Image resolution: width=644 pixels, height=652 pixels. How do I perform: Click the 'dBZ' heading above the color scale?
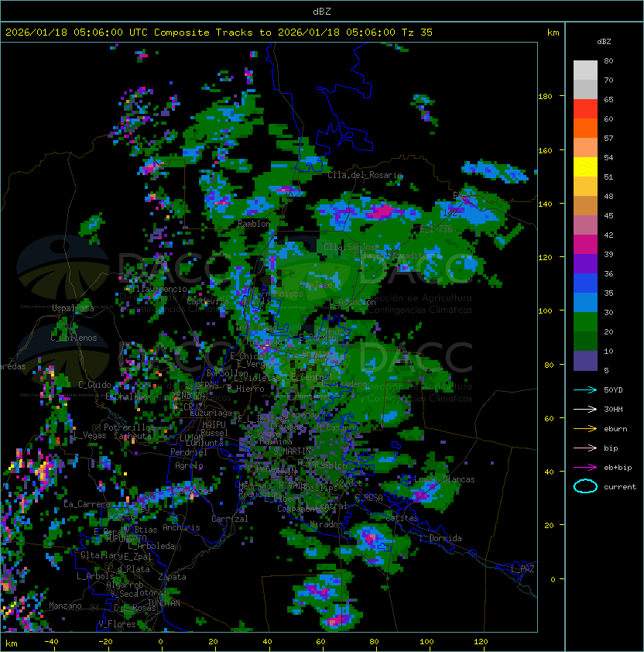tap(604, 42)
